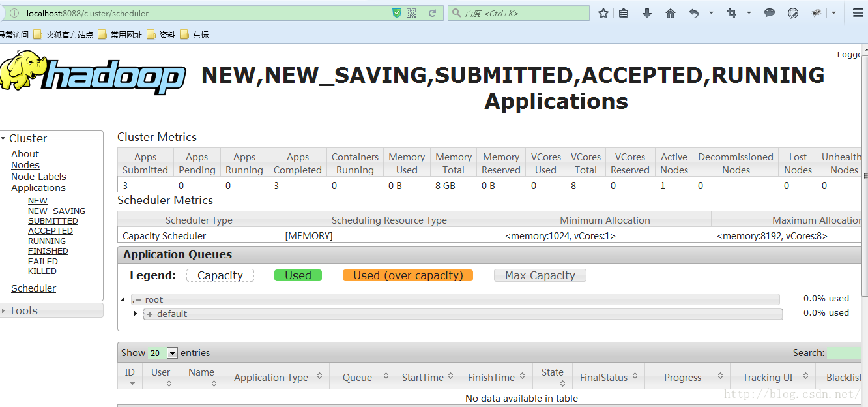
Task: Click the Lost Nodes count link 0
Action: pos(787,186)
